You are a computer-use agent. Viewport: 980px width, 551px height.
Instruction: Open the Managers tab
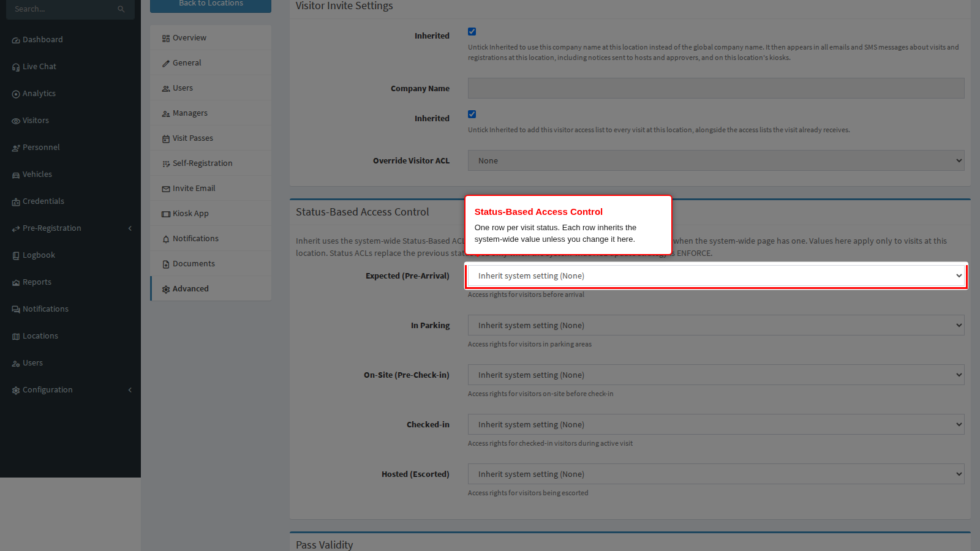pos(211,113)
